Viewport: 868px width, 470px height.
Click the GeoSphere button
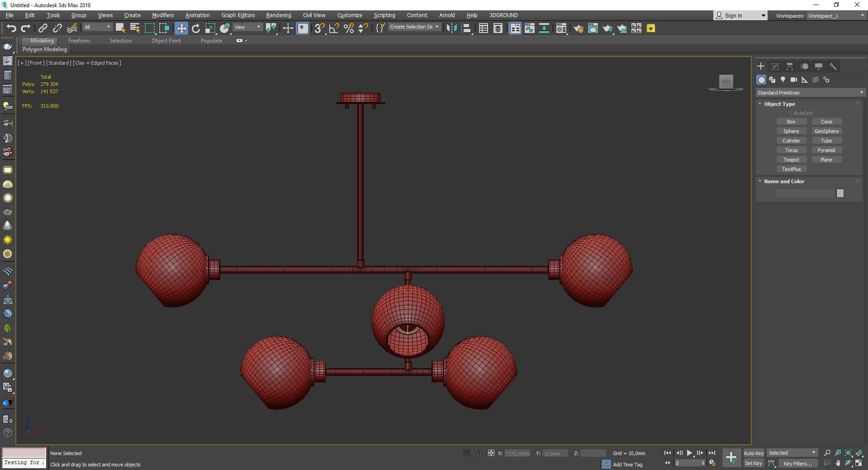click(826, 131)
